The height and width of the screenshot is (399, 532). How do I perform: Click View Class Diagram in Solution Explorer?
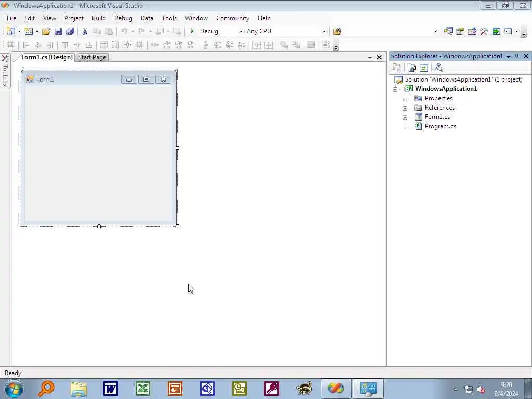tap(438, 68)
